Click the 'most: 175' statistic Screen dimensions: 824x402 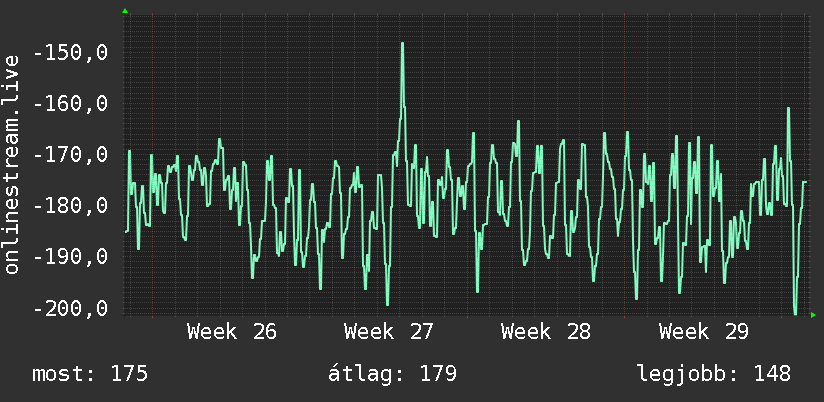pyautogui.click(x=90, y=374)
